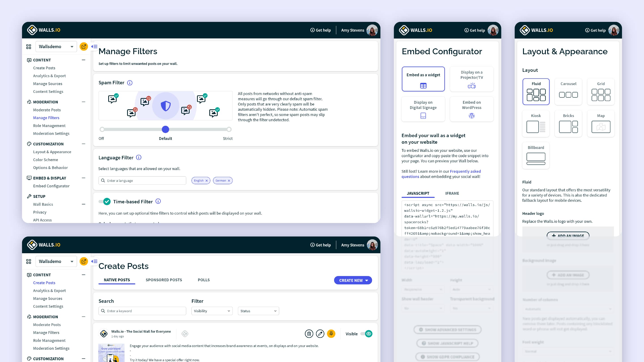Collapse CONTENT section in Create Posts sidebar
Viewport: 644px width, 362px height.
coord(83,275)
